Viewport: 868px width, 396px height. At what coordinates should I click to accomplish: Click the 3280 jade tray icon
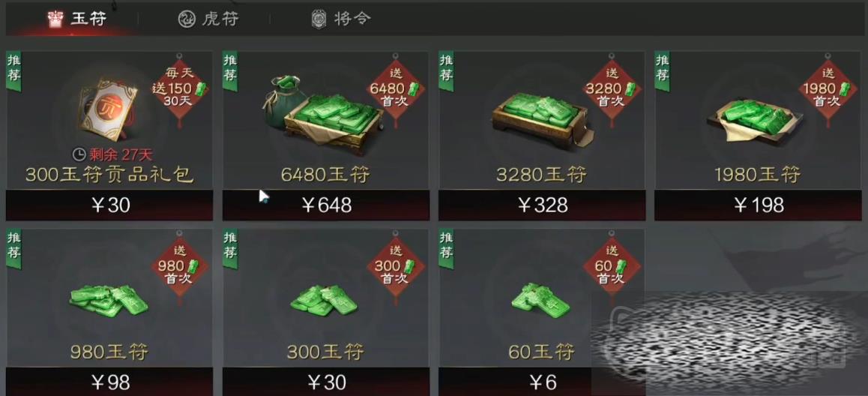coord(540,118)
